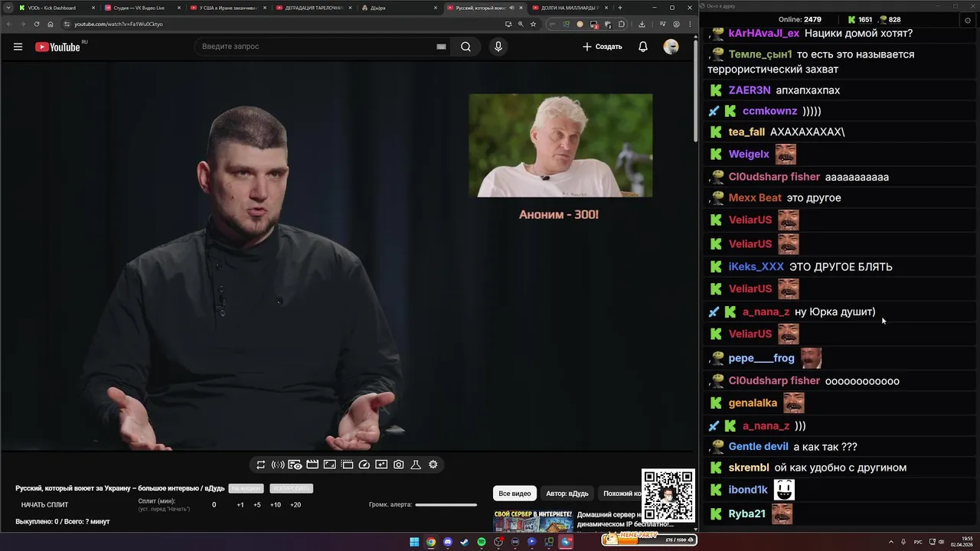Add +1 minute to split
Image resolution: width=980 pixels, height=551 pixels.
240,505
